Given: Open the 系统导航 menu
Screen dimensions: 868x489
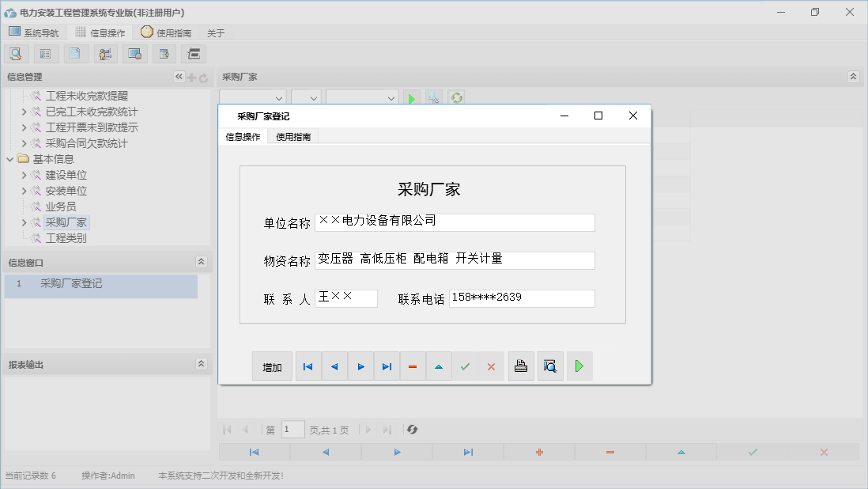Looking at the screenshot, I should [x=34, y=32].
